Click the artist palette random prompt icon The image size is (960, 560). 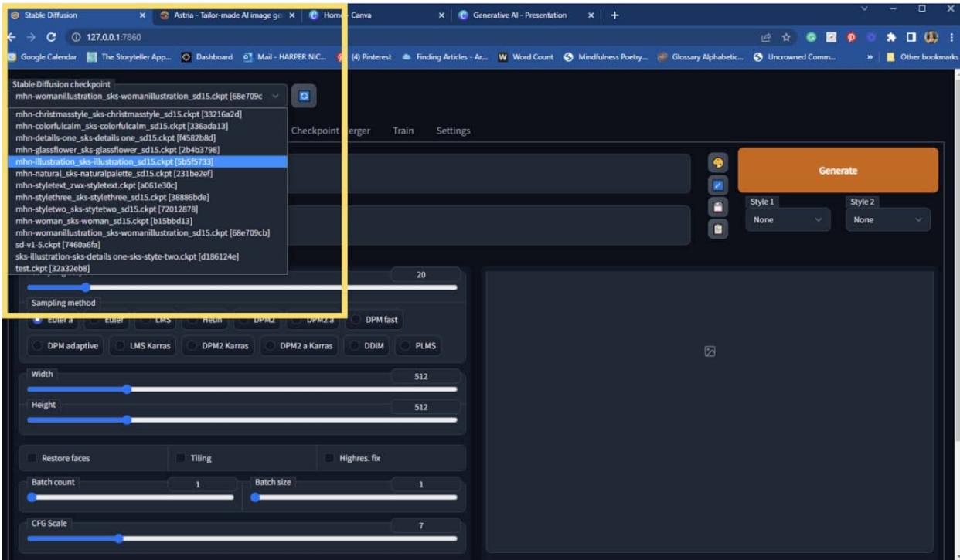tap(717, 164)
